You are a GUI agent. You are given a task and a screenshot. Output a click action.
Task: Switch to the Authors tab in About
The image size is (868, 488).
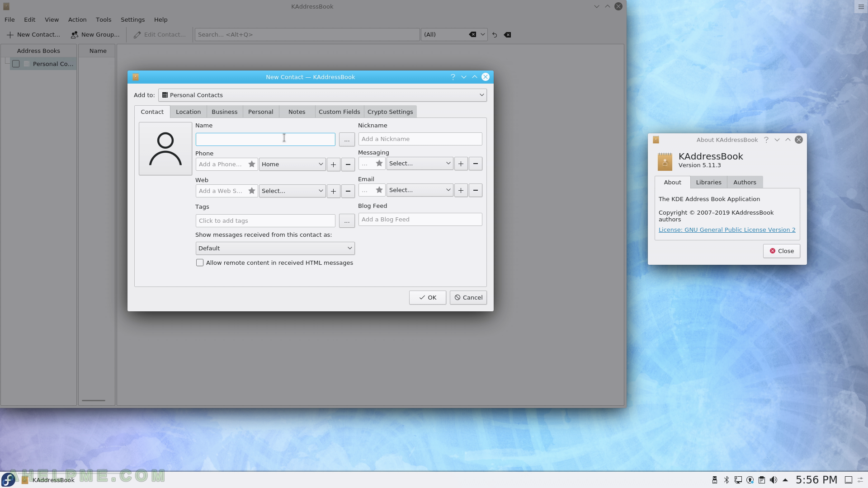(745, 182)
